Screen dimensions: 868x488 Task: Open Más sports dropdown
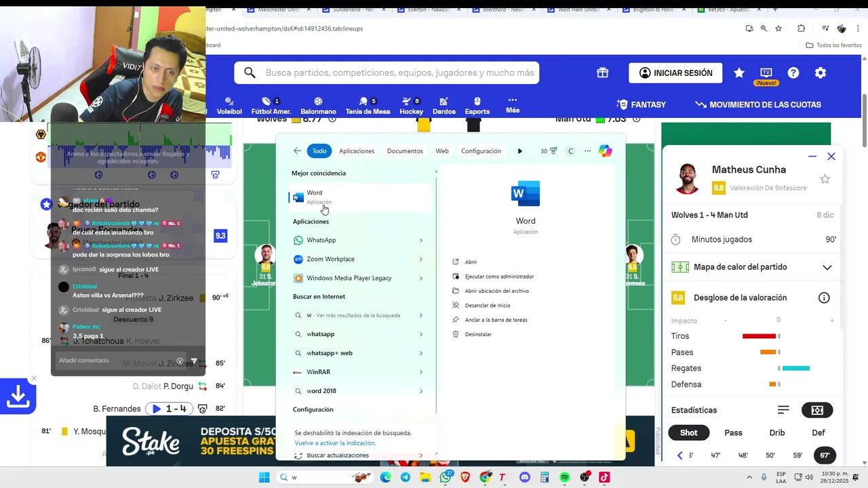tap(513, 105)
